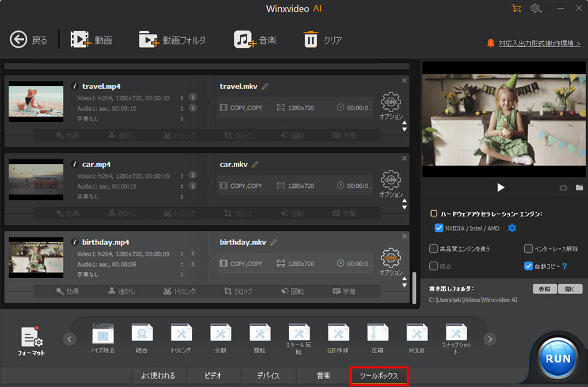Open subtitle selector for birthday.mp4

(x=182, y=274)
